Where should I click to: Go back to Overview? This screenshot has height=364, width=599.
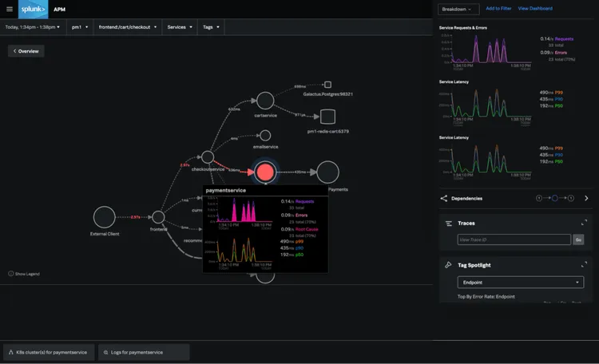26,51
